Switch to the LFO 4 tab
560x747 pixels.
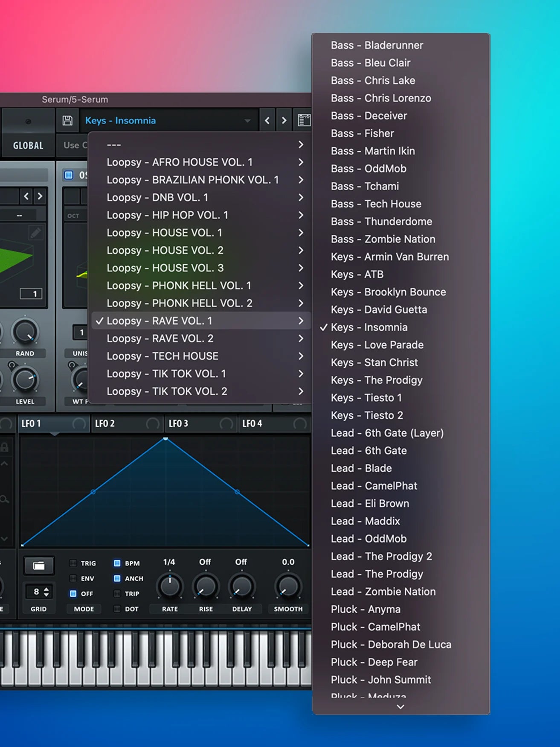(274, 423)
